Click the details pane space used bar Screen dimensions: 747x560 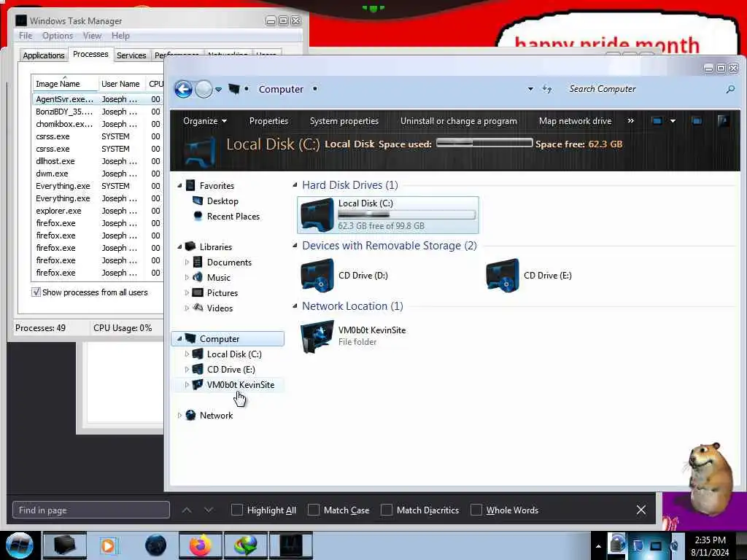484,143
